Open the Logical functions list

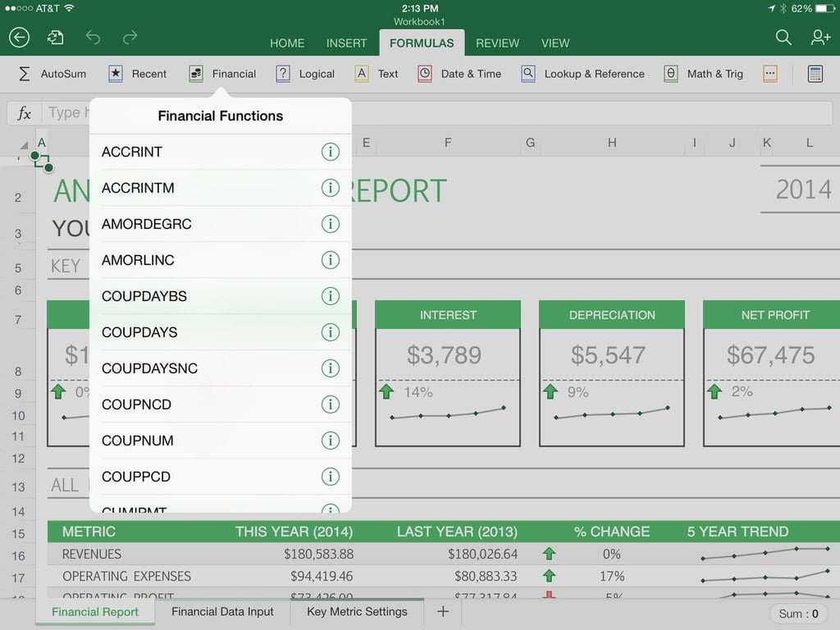[x=305, y=74]
